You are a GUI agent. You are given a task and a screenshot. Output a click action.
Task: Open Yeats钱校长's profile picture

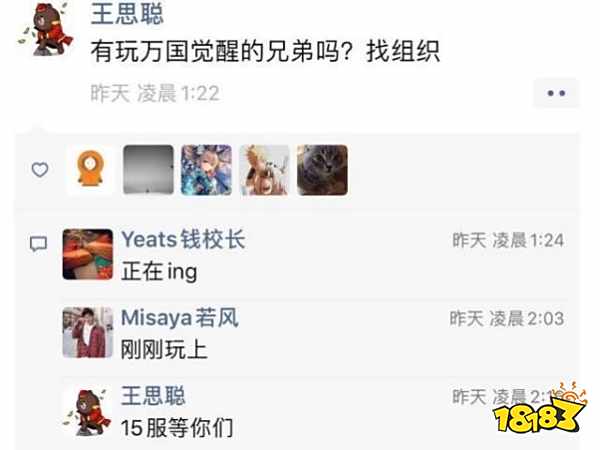click(88, 254)
